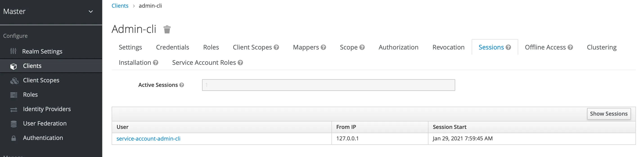The width and height of the screenshot is (644, 157).
Task: Click the Show Sessions button
Action: click(609, 114)
